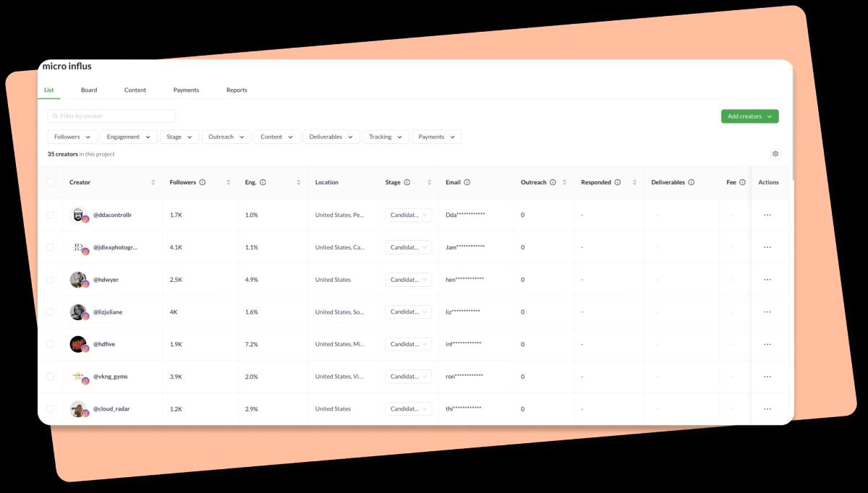Show Deliverables column info icon
This screenshot has height=493, width=868.
[x=692, y=182]
